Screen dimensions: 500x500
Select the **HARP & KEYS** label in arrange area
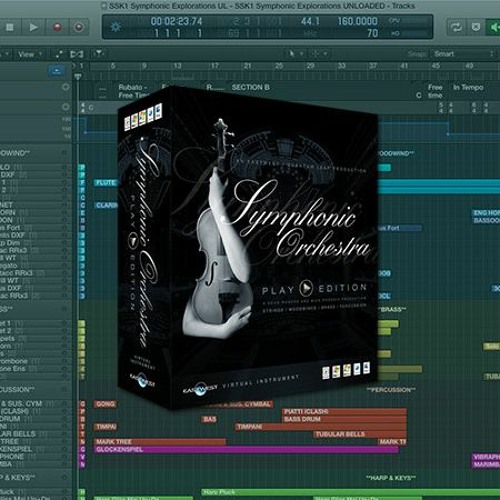coord(391,478)
